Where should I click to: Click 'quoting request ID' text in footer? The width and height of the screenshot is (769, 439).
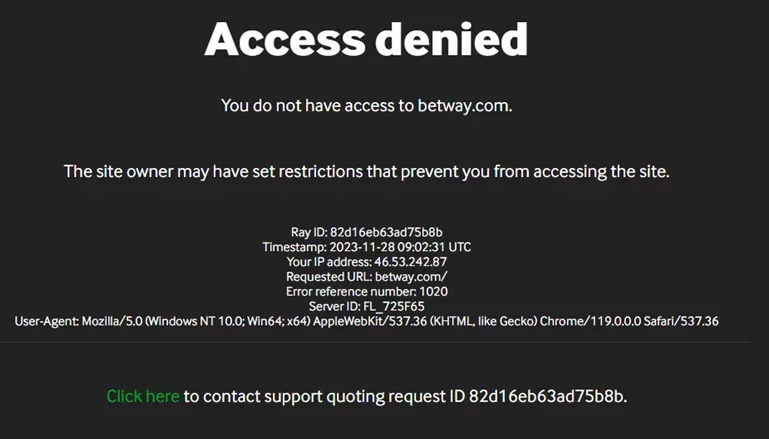click(x=396, y=396)
